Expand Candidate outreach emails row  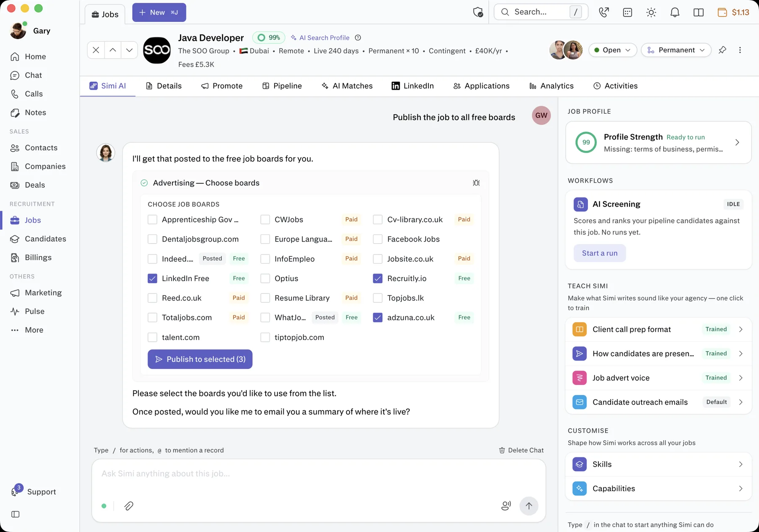coord(658,402)
